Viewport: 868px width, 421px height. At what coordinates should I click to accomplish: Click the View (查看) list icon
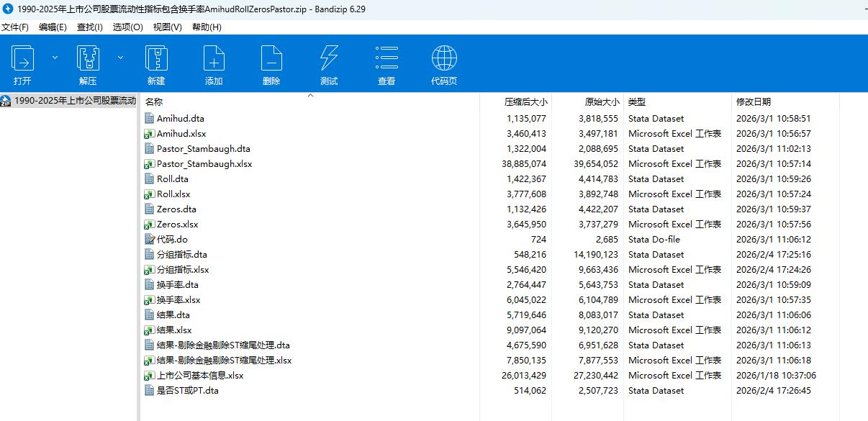pos(386,58)
